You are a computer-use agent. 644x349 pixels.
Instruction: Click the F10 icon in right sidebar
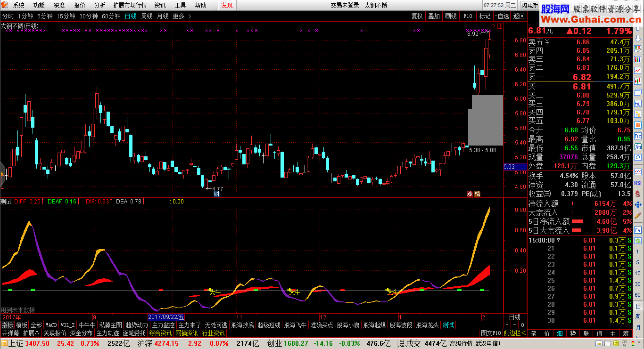(x=637, y=103)
